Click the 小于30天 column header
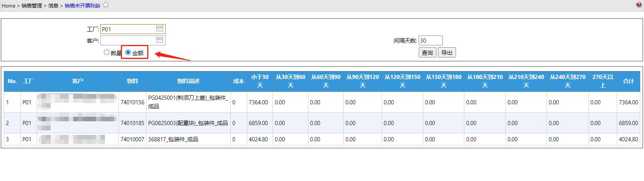 [260, 81]
